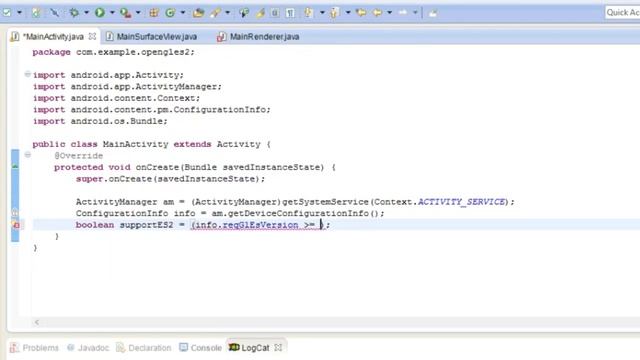
Task: Click the 'import android.os.Bundle;' line
Action: tap(100, 121)
